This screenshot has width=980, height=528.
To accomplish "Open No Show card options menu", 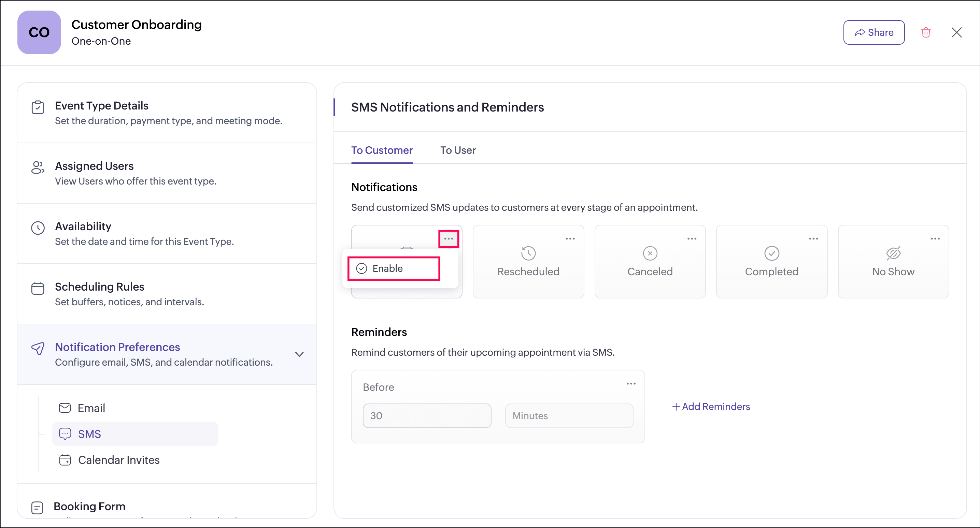I will (x=935, y=239).
